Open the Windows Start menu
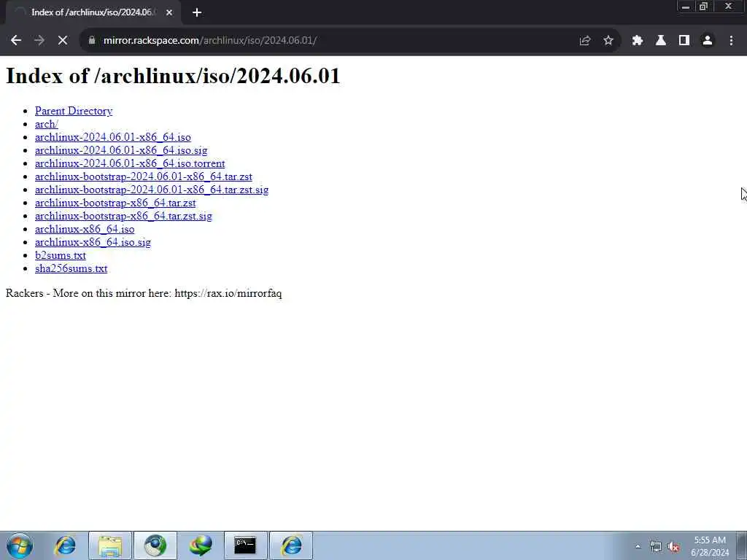 [x=20, y=545]
